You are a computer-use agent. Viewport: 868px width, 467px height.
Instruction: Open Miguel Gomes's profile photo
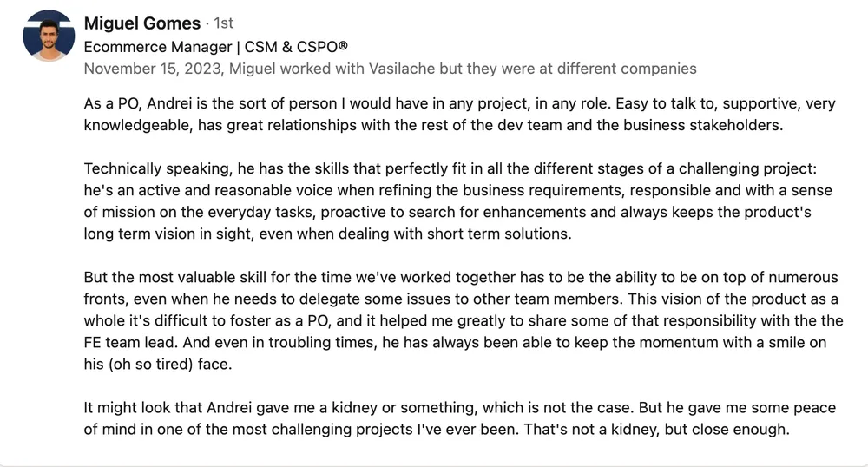[x=49, y=36]
